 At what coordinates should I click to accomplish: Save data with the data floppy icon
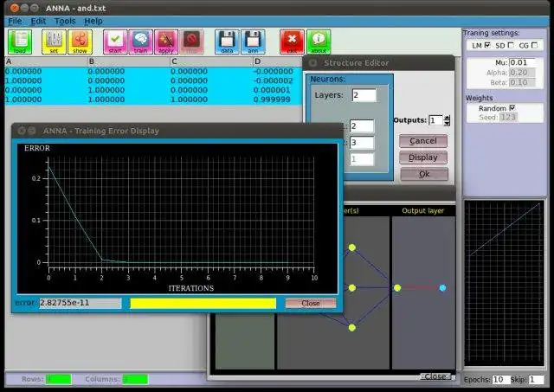[227, 42]
